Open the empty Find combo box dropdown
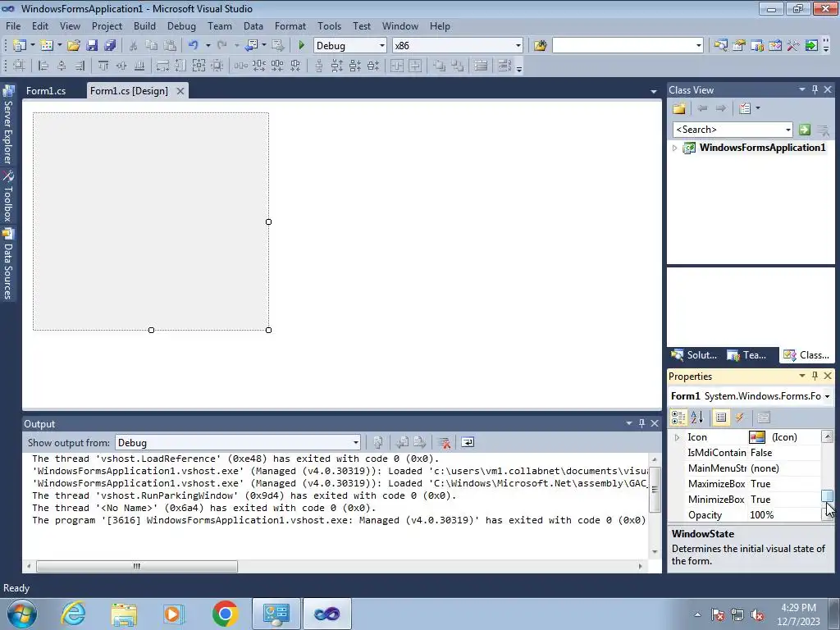 [x=699, y=46]
